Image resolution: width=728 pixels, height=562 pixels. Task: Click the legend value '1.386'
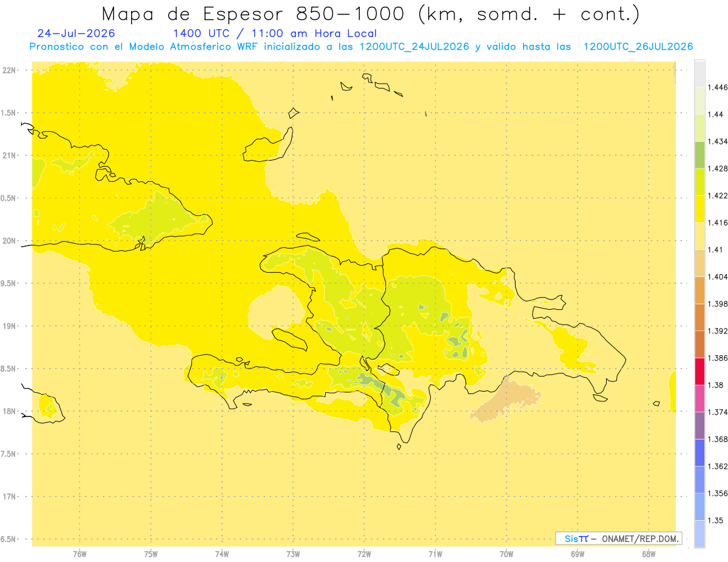pyautogui.click(x=718, y=358)
